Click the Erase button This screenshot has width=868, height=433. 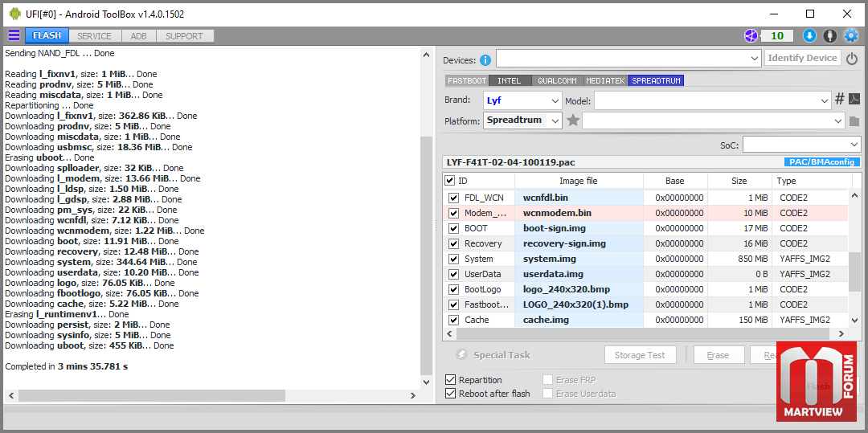(718, 355)
